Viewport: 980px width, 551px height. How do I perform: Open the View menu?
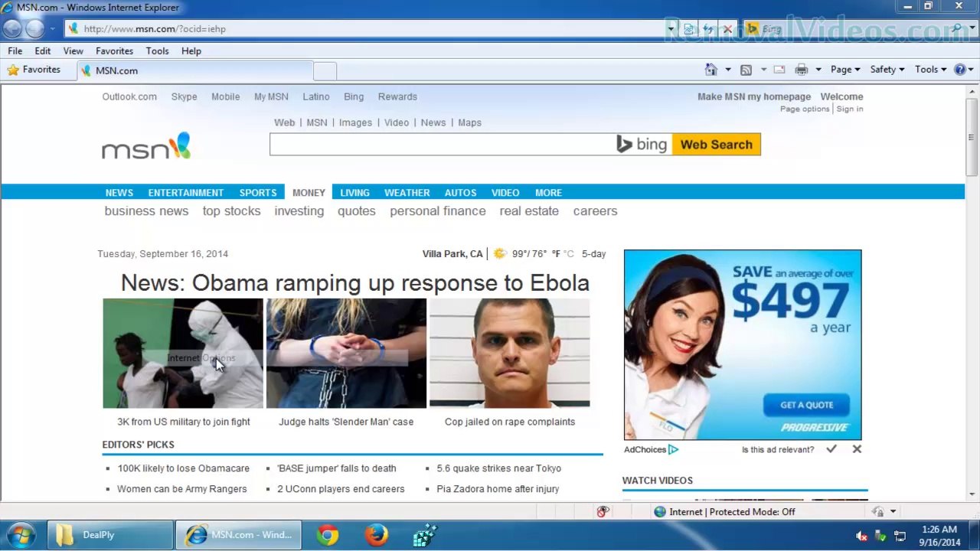(73, 51)
